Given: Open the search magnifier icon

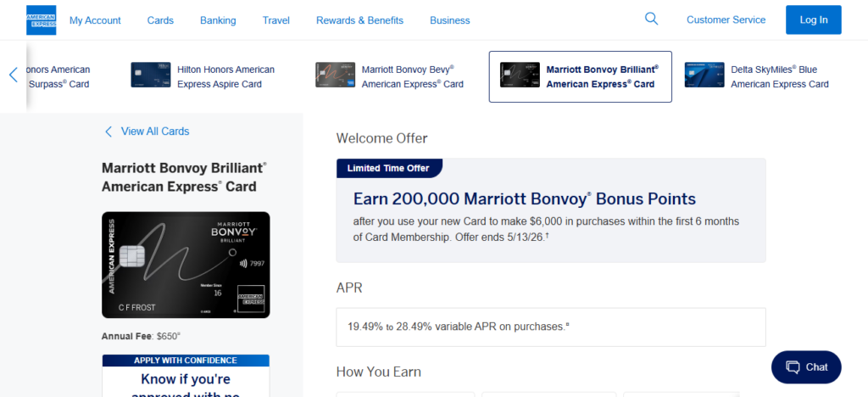Looking at the screenshot, I should 652,19.
